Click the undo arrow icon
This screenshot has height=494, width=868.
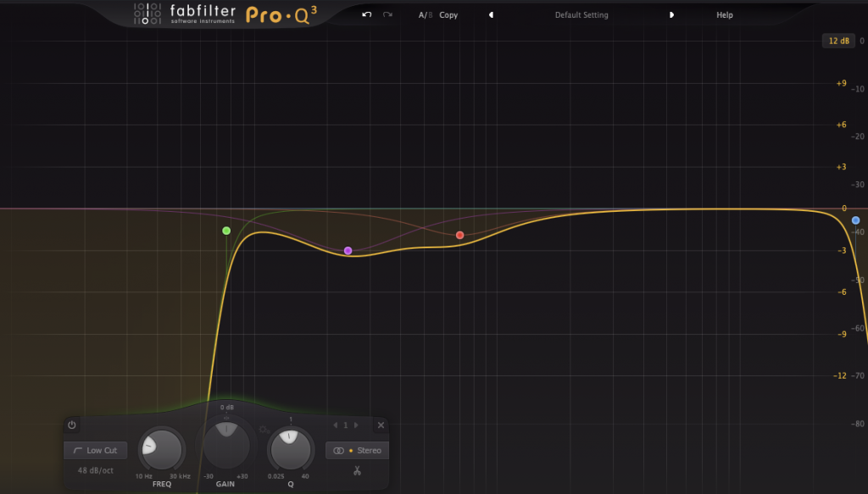[x=366, y=15]
